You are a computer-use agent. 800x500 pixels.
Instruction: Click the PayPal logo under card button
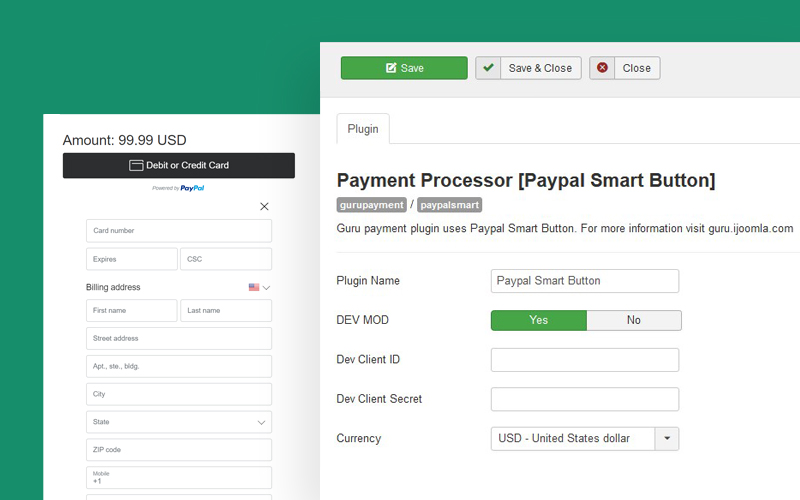[x=191, y=188]
